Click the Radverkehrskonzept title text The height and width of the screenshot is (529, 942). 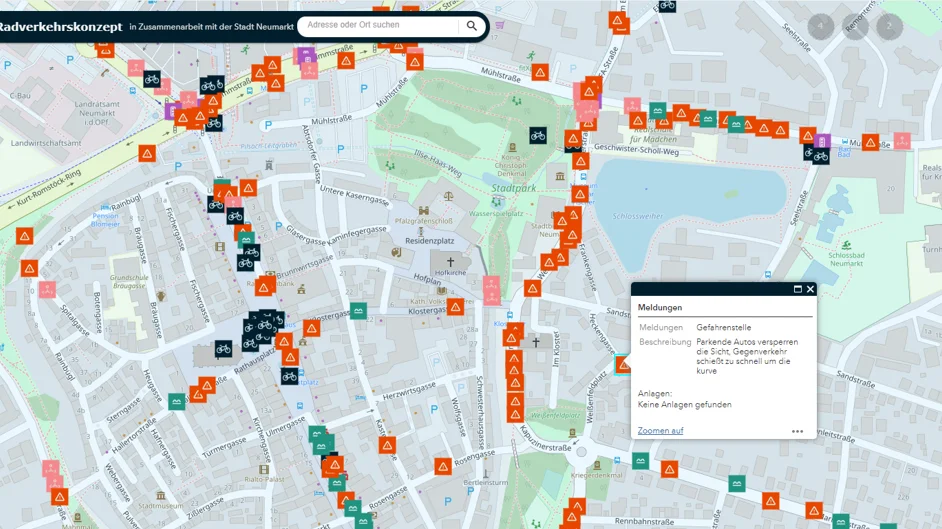point(62,26)
